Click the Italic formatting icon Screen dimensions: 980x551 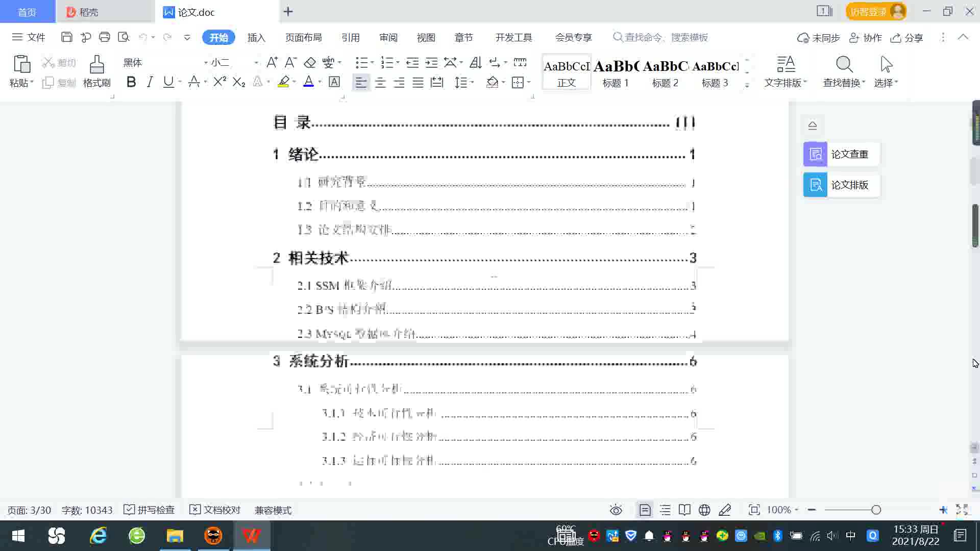150,82
